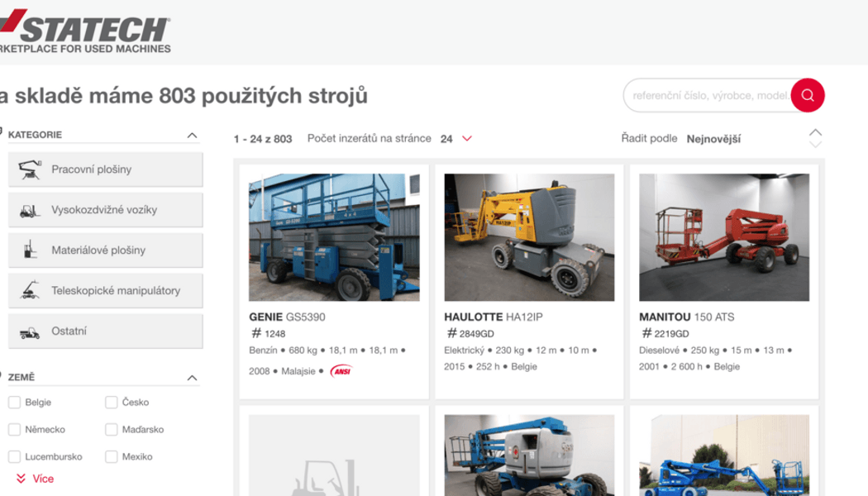Choose the Materiálové plošiny category icon

[x=31, y=250]
